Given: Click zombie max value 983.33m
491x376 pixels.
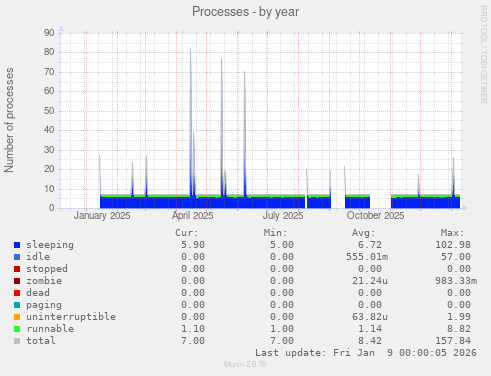Looking at the screenshot, I should click(x=456, y=281).
